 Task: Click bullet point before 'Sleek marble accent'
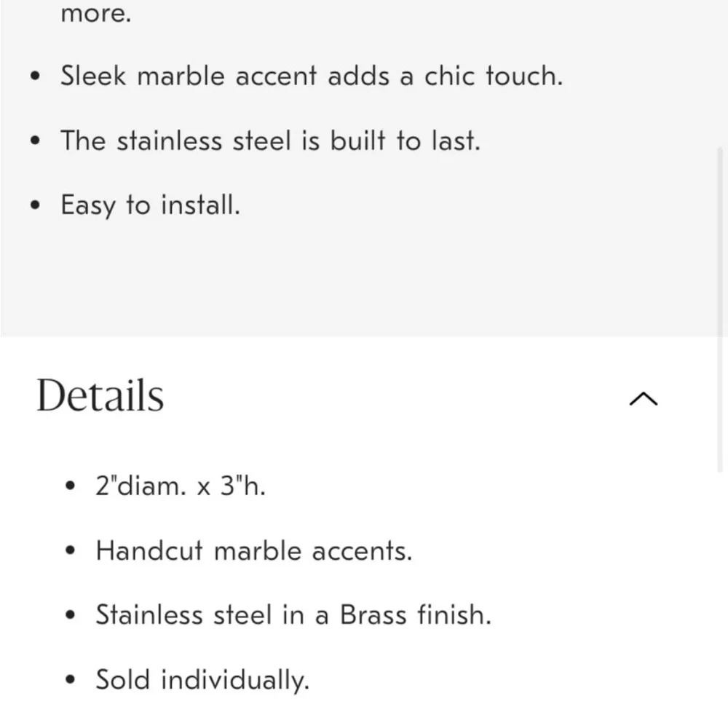(35, 76)
